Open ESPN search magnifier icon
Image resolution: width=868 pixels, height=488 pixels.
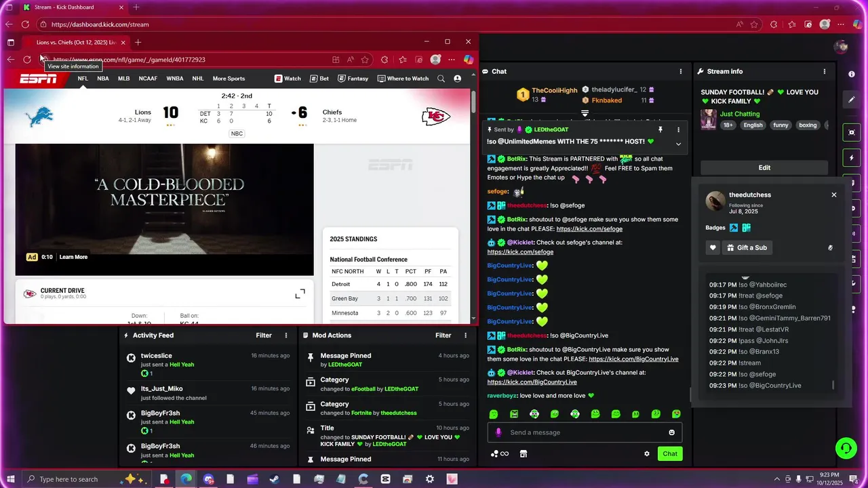pyautogui.click(x=441, y=79)
